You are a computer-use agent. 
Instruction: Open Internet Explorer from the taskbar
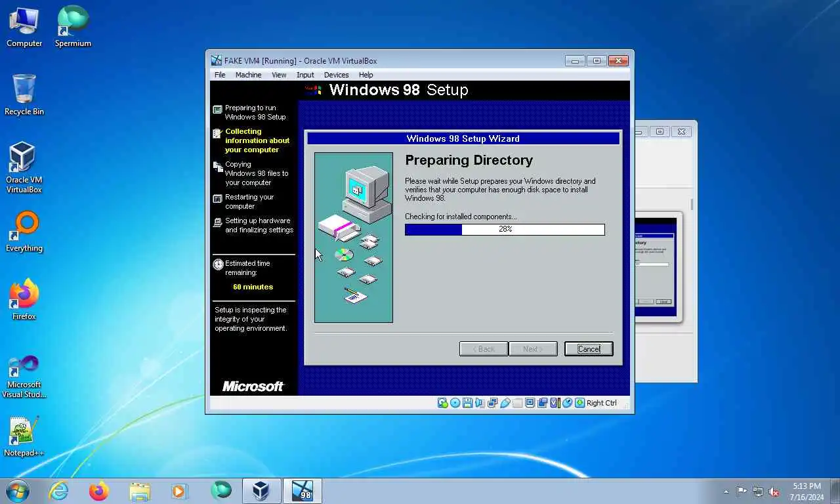pyautogui.click(x=59, y=491)
